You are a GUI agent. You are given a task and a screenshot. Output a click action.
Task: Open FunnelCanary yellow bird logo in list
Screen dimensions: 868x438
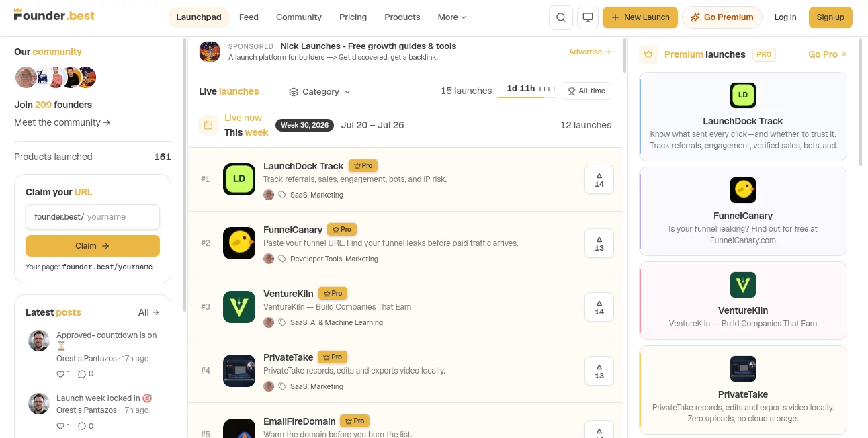point(239,243)
